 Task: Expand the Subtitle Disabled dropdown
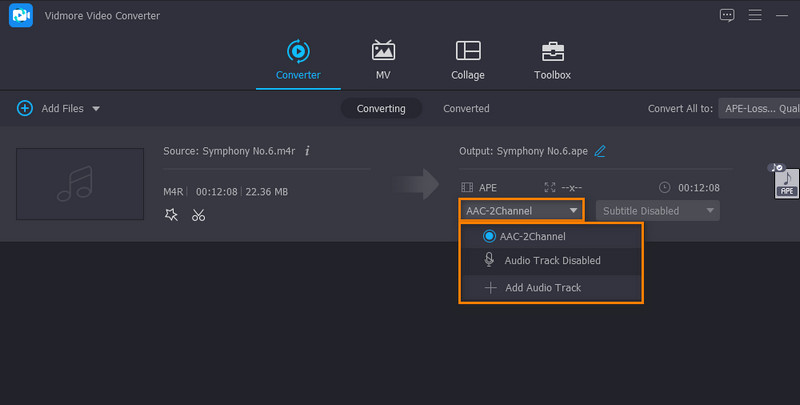[657, 210]
